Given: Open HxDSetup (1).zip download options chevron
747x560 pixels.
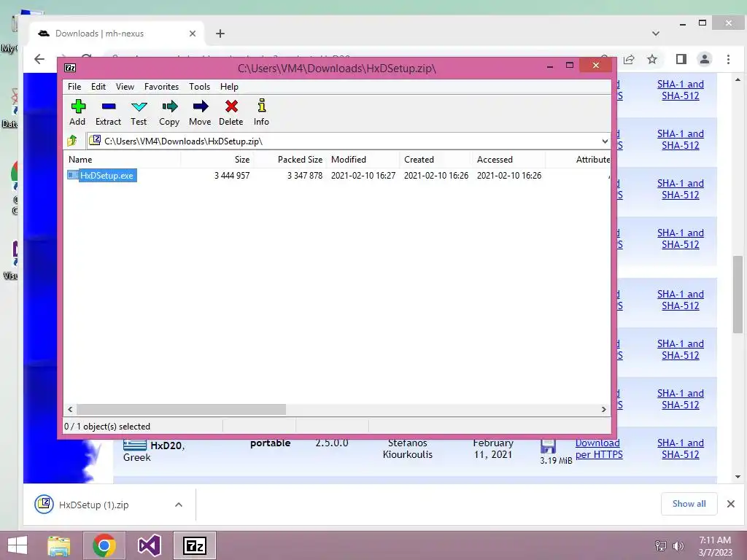Looking at the screenshot, I should 179,505.
